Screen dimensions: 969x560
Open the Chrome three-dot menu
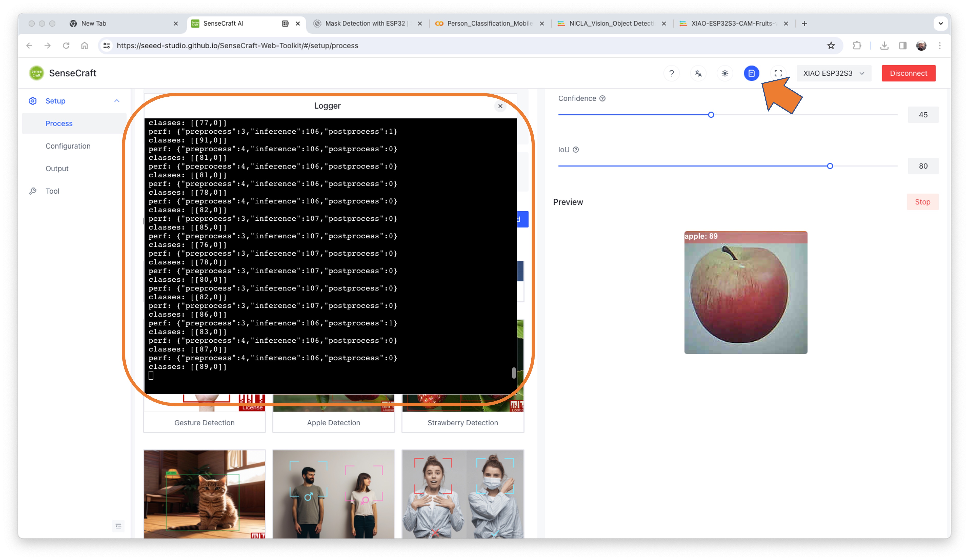pos(939,46)
